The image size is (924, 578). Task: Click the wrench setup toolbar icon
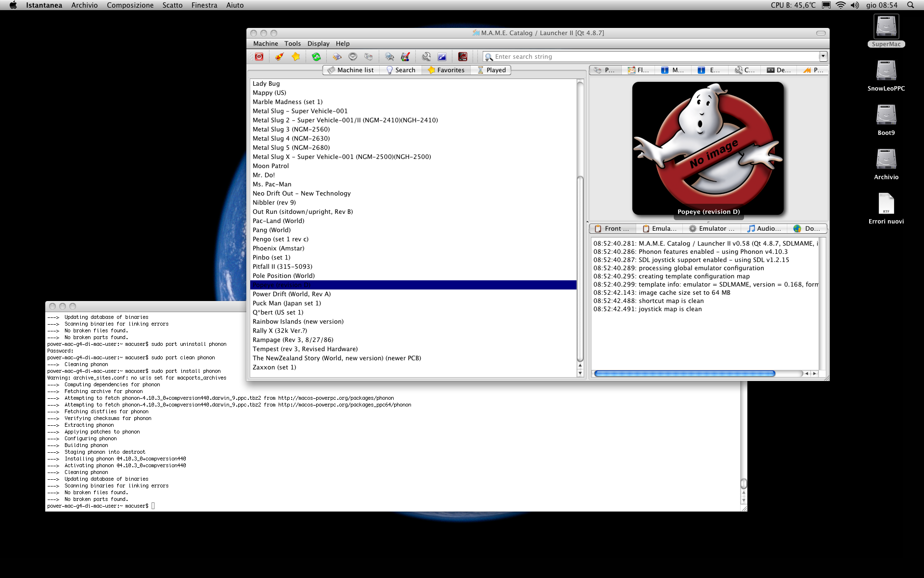pos(426,57)
